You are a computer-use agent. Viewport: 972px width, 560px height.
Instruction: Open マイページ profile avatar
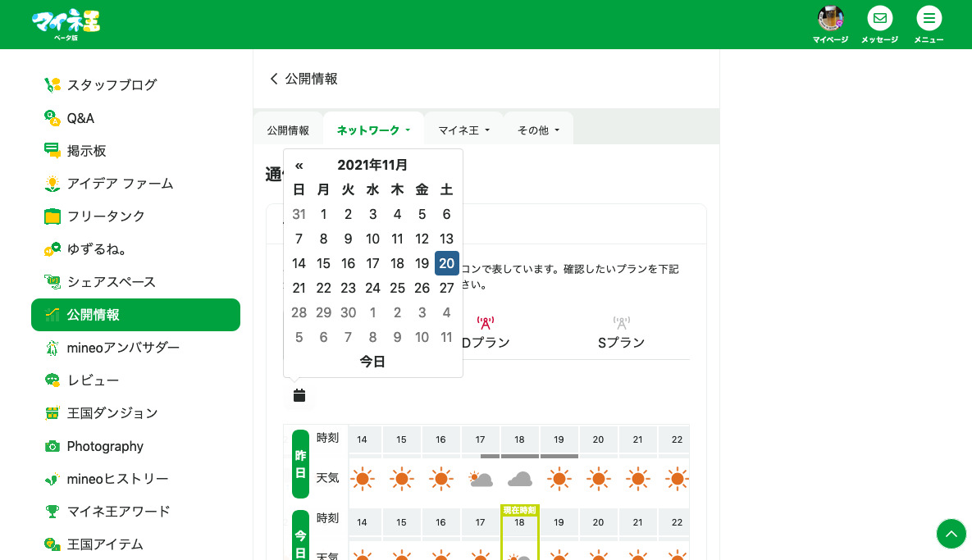tap(830, 18)
